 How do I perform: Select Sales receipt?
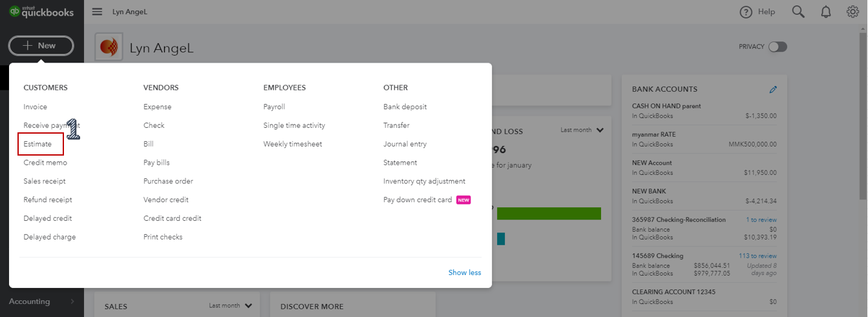(45, 181)
